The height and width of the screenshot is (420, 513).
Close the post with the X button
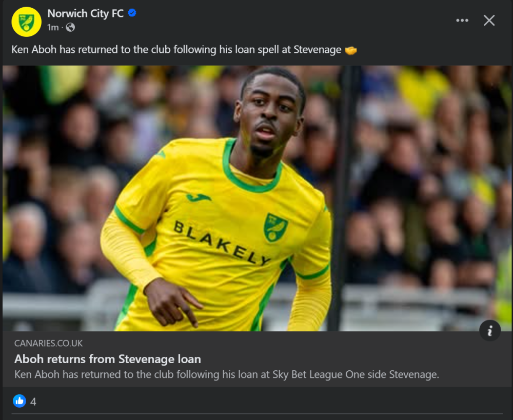[489, 21]
